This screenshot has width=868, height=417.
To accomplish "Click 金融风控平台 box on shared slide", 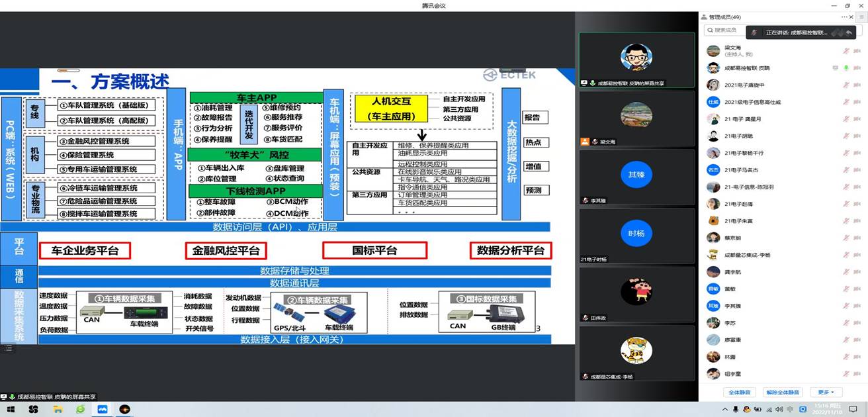I will tap(227, 251).
